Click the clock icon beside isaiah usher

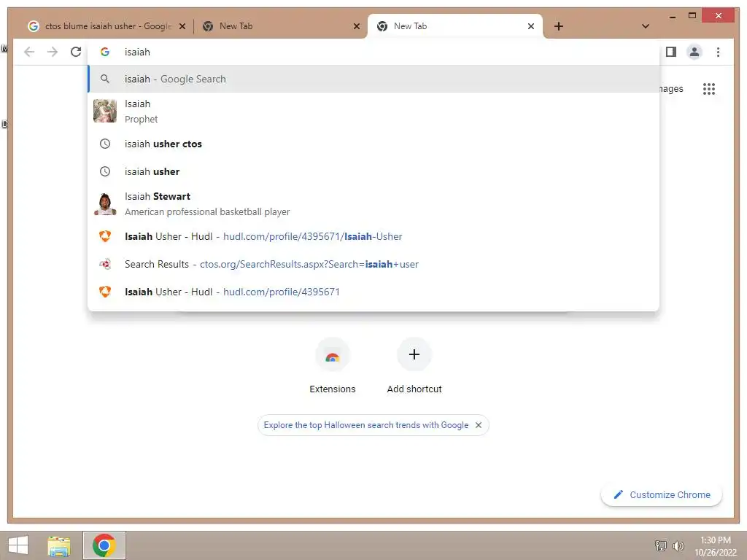pos(105,171)
